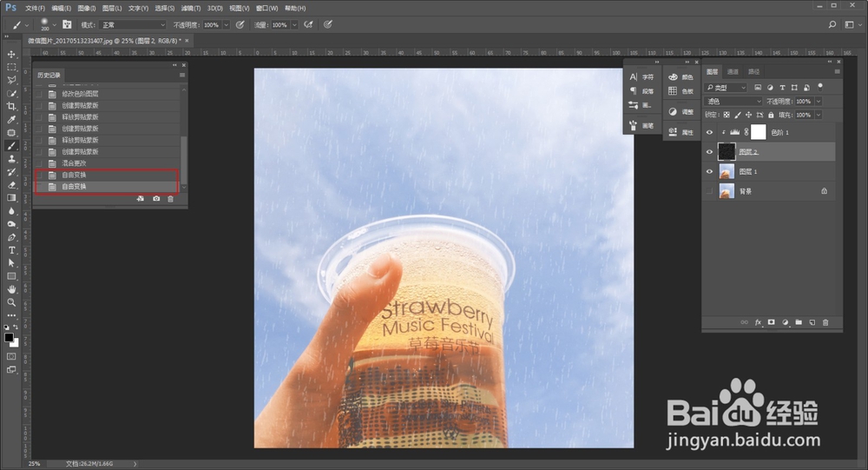Open the Swatches (色板) panel
The width and height of the screenshot is (868, 470).
(681, 91)
